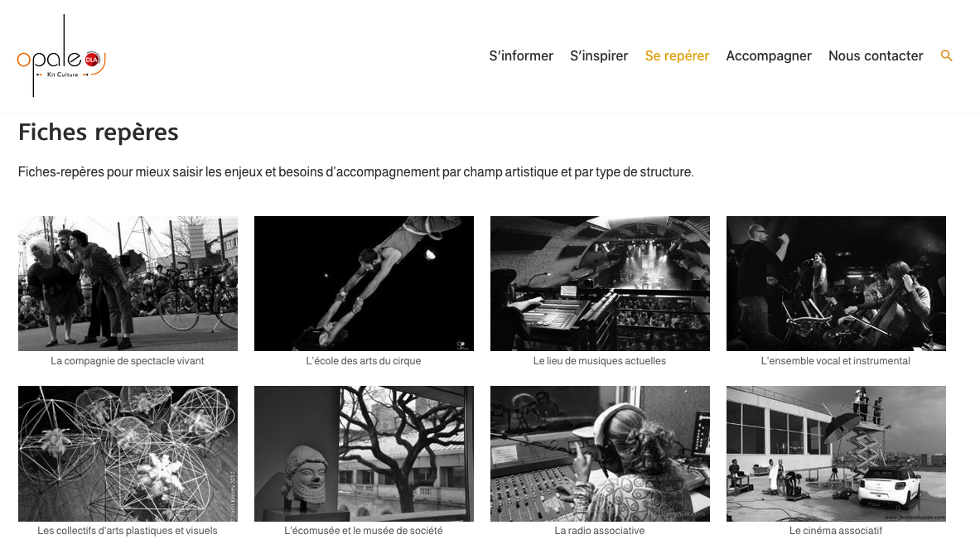Open L'ensemble vocal et instrumental link

(x=836, y=361)
